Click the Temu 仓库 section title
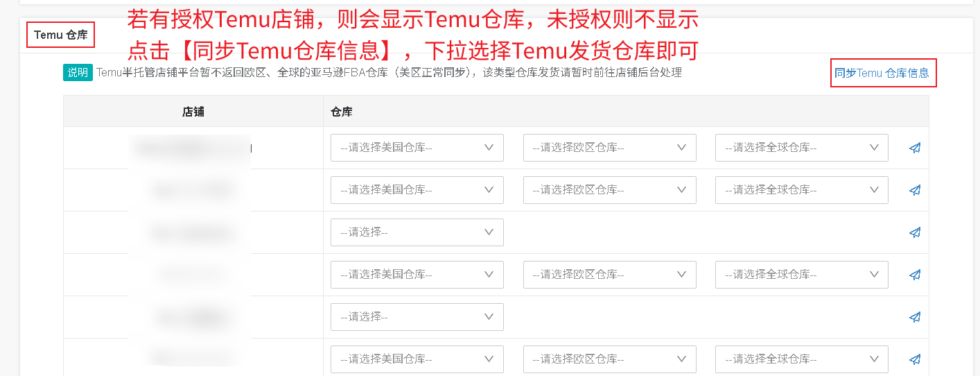 tap(61, 35)
